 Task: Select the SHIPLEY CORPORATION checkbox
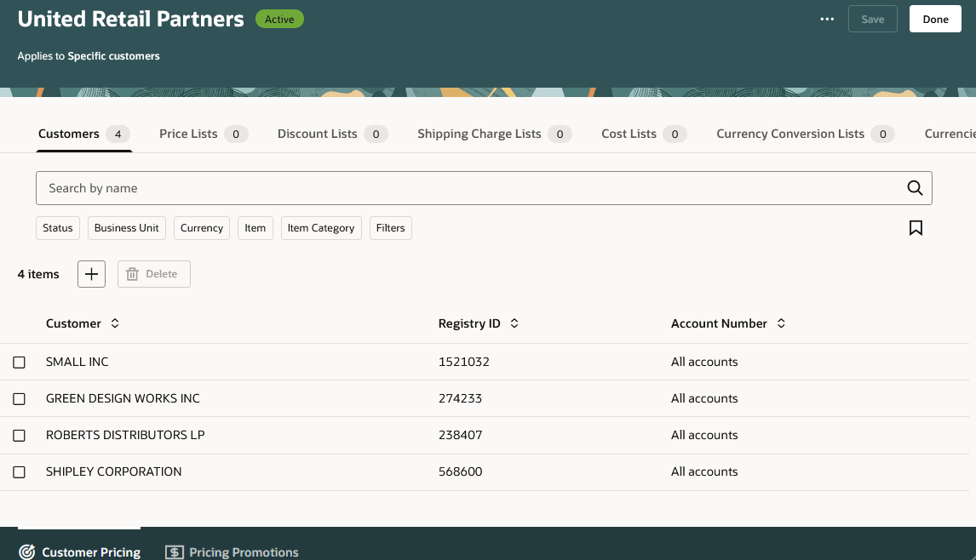(20, 472)
